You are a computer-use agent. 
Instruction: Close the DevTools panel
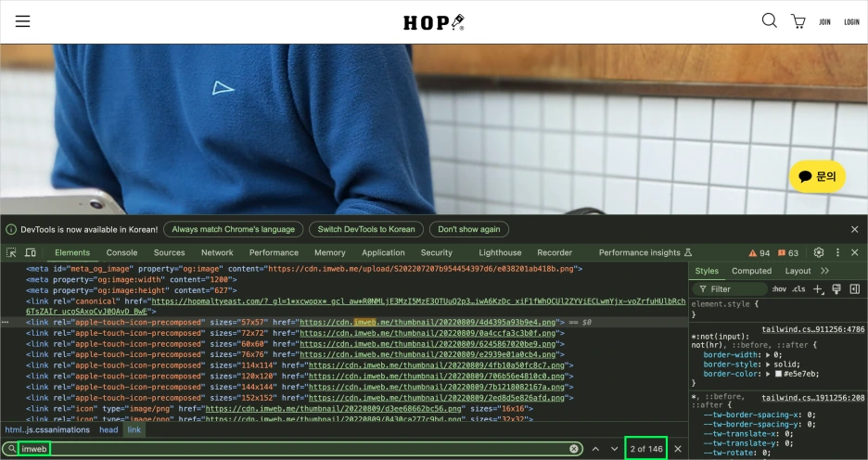[855, 252]
